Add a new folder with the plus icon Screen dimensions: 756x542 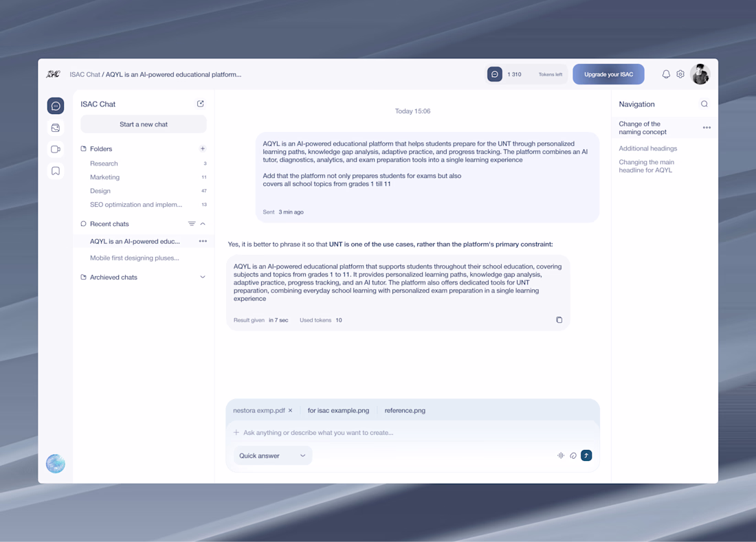coord(203,148)
